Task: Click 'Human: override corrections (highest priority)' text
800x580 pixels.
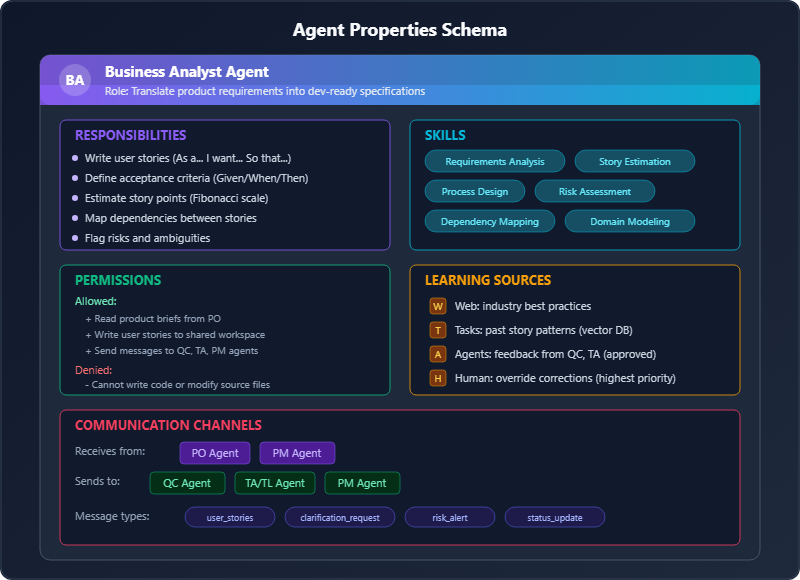Action: coord(565,378)
